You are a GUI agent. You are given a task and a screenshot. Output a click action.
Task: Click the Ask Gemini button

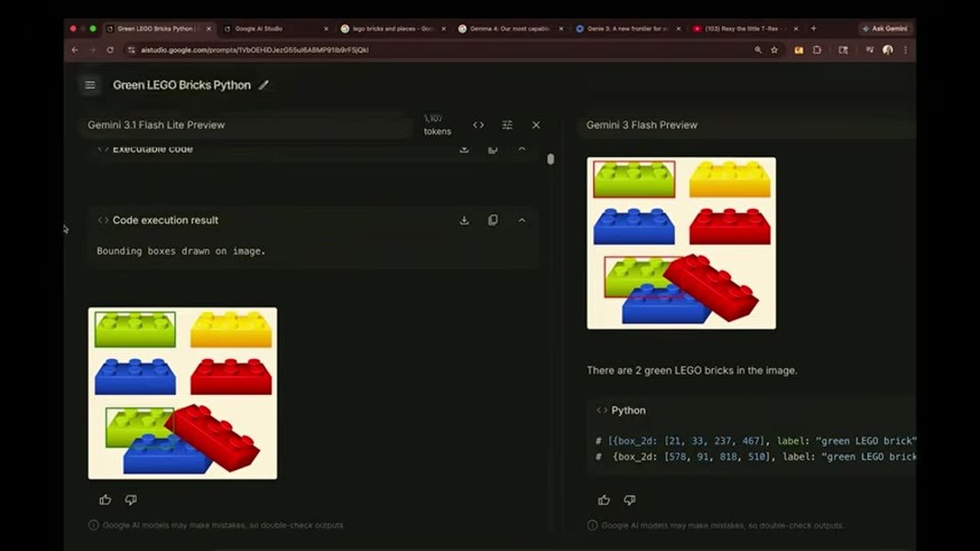tap(884, 29)
